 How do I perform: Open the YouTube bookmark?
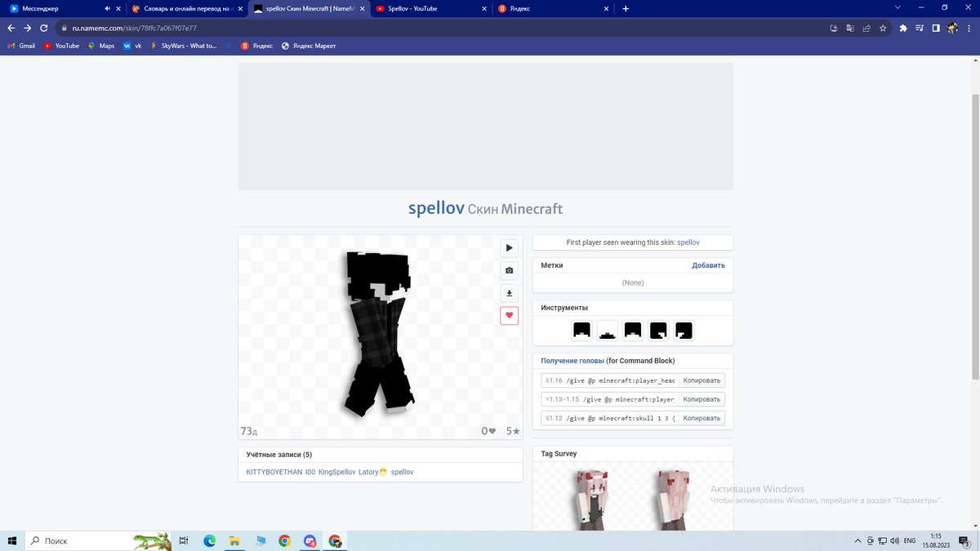[61, 46]
